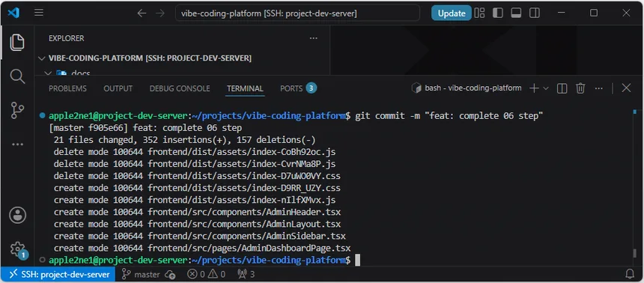Open the hamburger application menu

39,13
